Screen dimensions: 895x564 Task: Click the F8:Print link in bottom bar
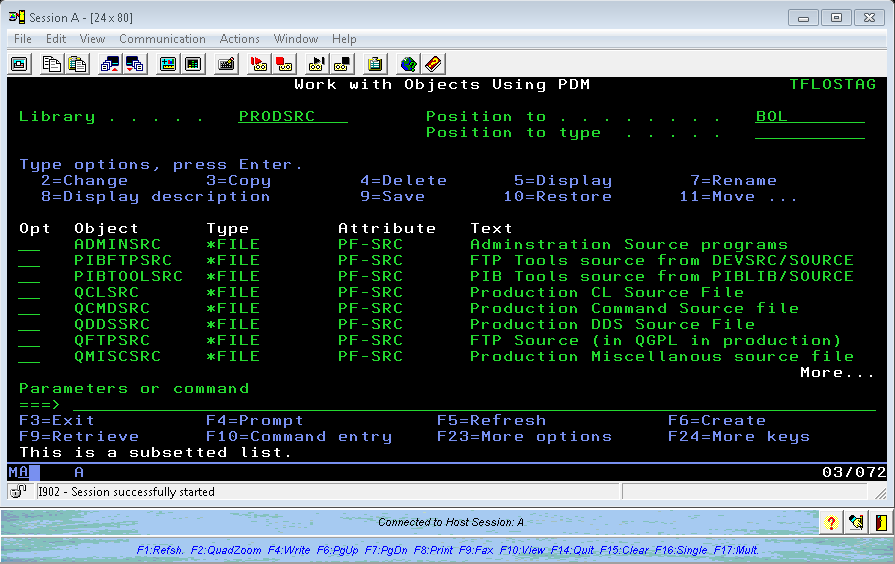[433, 550]
